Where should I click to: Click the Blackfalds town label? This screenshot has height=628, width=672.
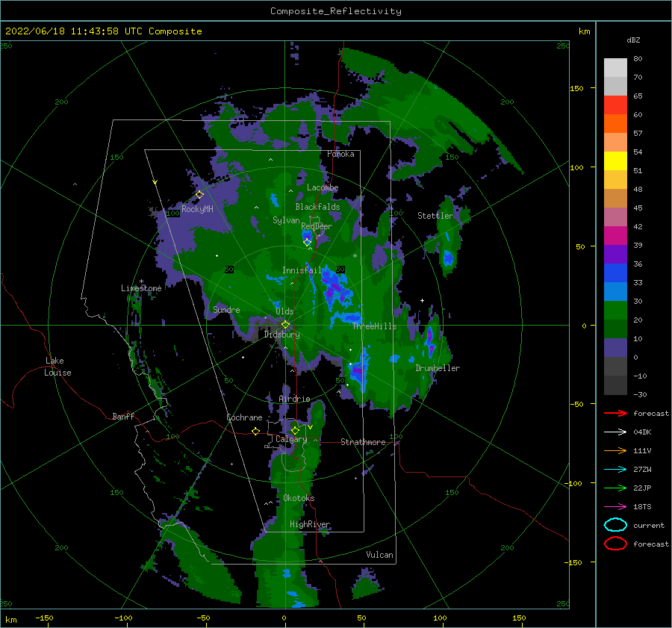pos(317,207)
